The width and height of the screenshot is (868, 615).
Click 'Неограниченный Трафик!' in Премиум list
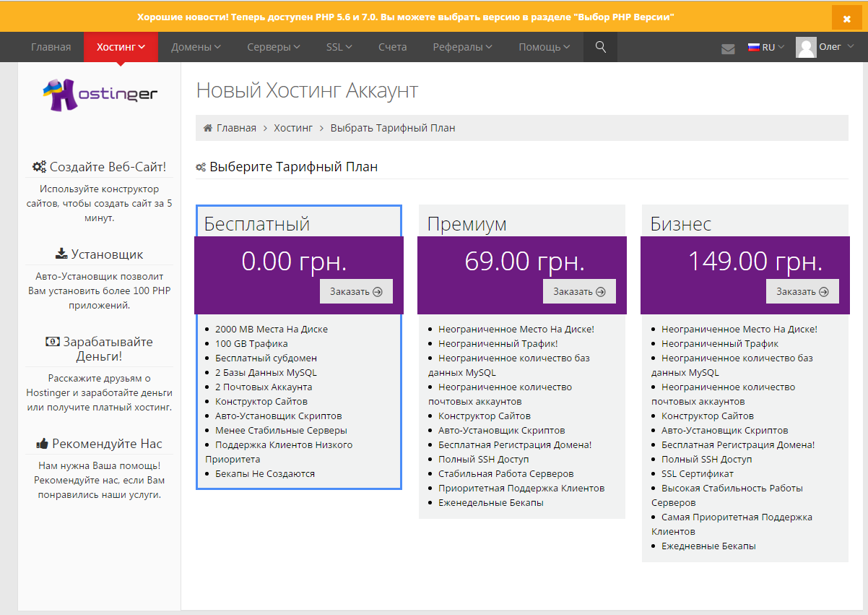click(498, 343)
